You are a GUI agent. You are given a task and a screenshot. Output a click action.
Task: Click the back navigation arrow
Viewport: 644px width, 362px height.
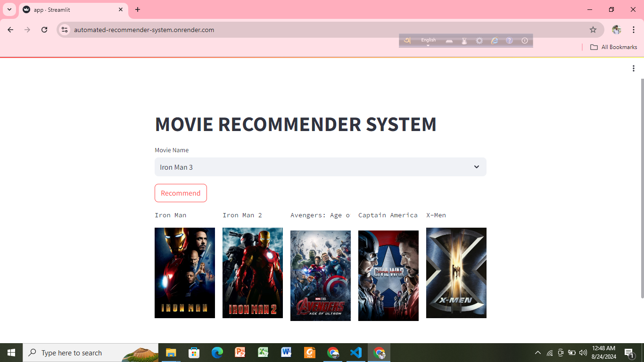pos(10,29)
